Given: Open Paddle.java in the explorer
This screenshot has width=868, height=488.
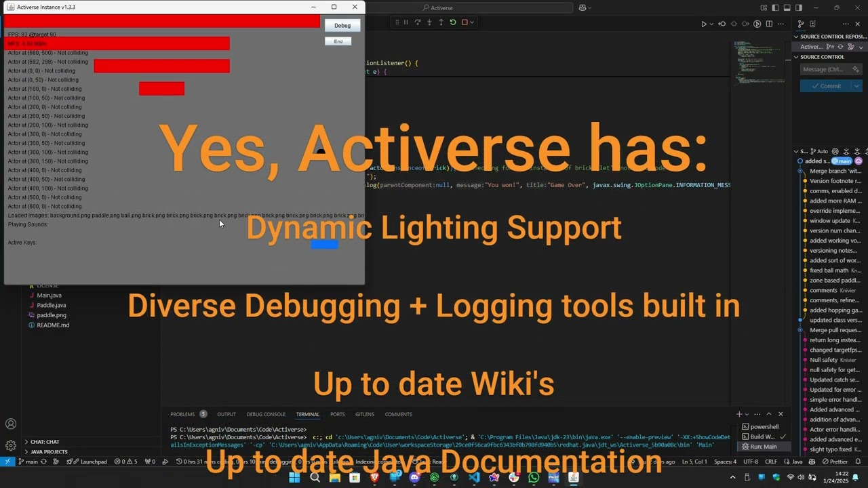Looking at the screenshot, I should (51, 305).
